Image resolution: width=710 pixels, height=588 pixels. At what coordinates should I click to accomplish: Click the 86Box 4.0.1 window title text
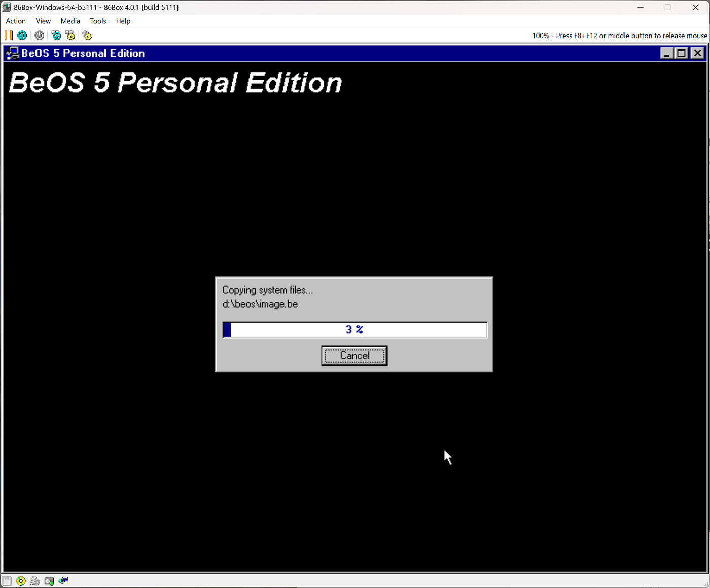[x=96, y=7]
